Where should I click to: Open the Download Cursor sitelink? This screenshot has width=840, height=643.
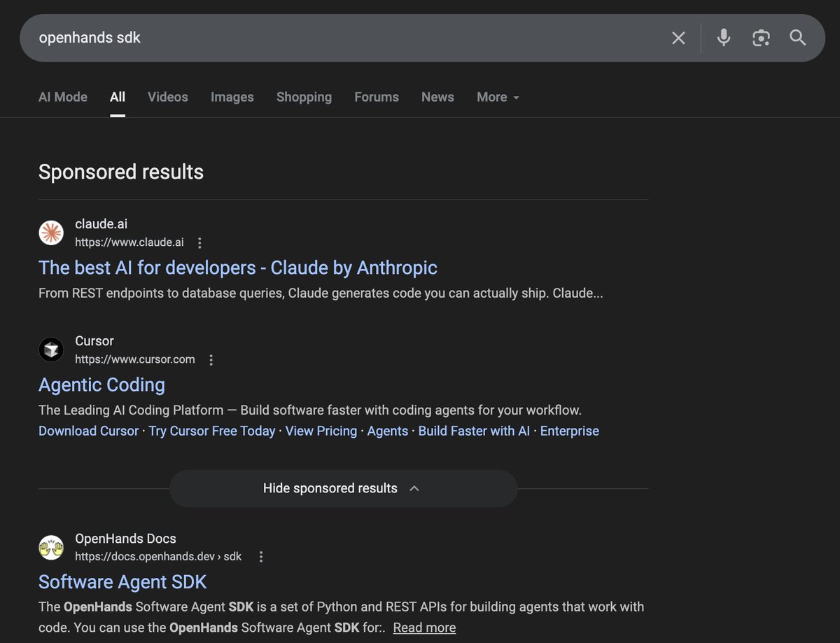(89, 431)
